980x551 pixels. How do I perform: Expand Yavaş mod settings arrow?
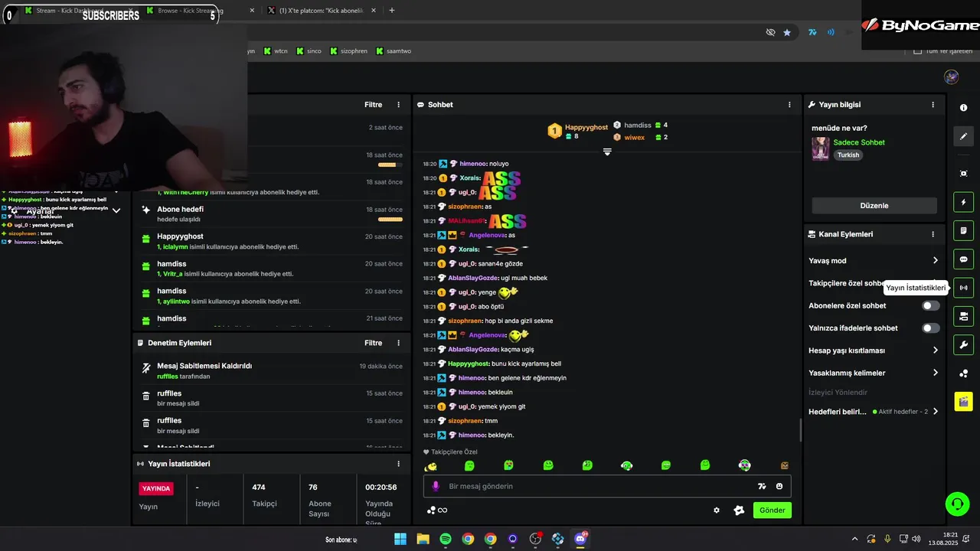[935, 261]
